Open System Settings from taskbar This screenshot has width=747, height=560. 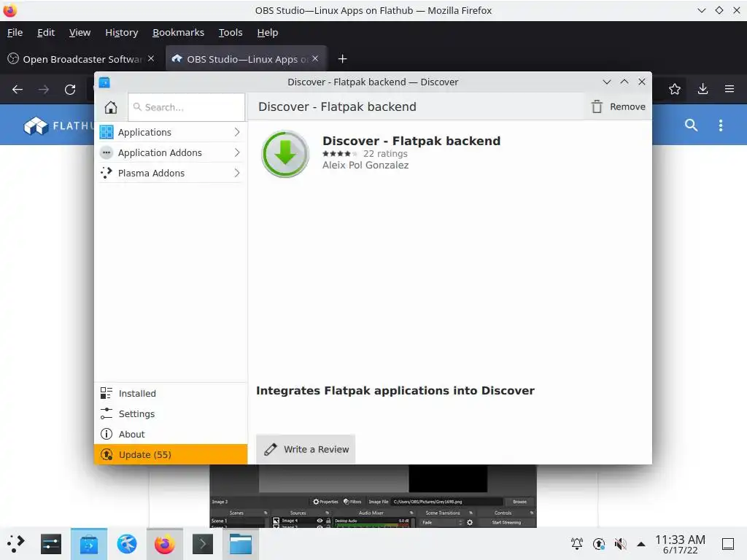[x=51, y=544]
